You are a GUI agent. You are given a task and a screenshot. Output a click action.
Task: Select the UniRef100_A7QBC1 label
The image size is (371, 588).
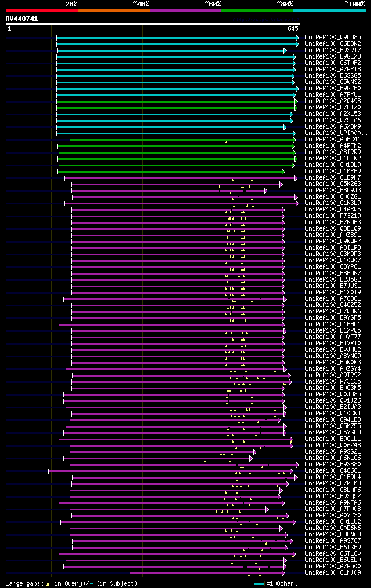(x=333, y=299)
